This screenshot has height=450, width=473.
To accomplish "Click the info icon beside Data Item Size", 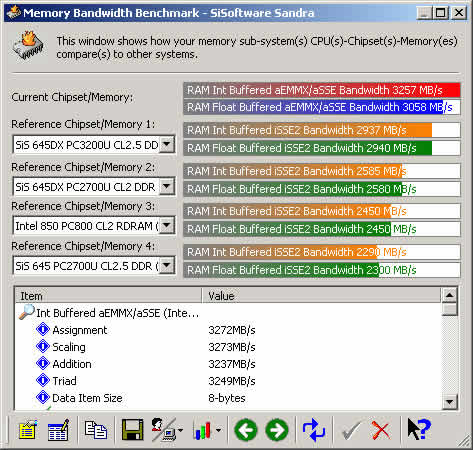I will pyautogui.click(x=43, y=397).
